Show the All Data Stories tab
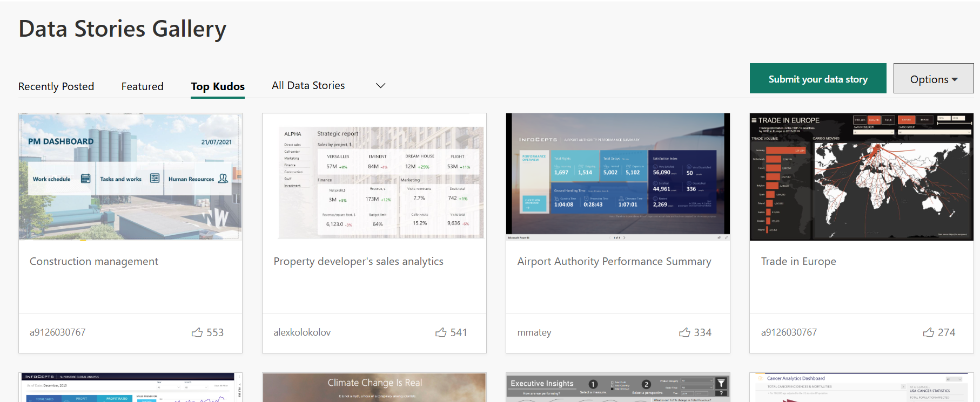Viewport: 980px width, 402px height. [308, 86]
